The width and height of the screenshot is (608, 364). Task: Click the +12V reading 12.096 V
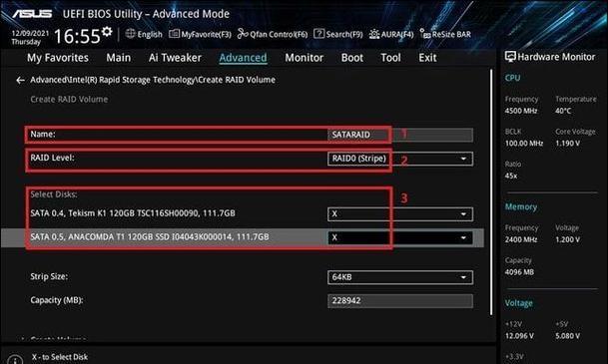[x=519, y=336]
